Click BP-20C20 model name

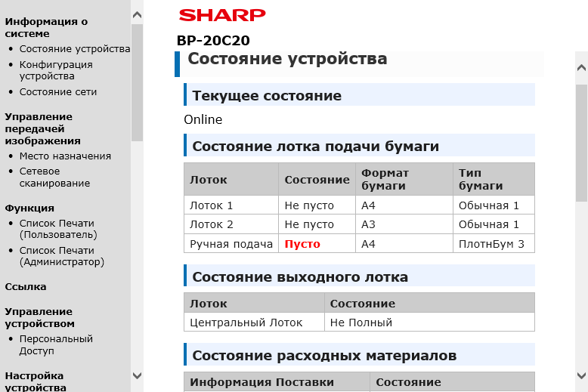[213, 41]
